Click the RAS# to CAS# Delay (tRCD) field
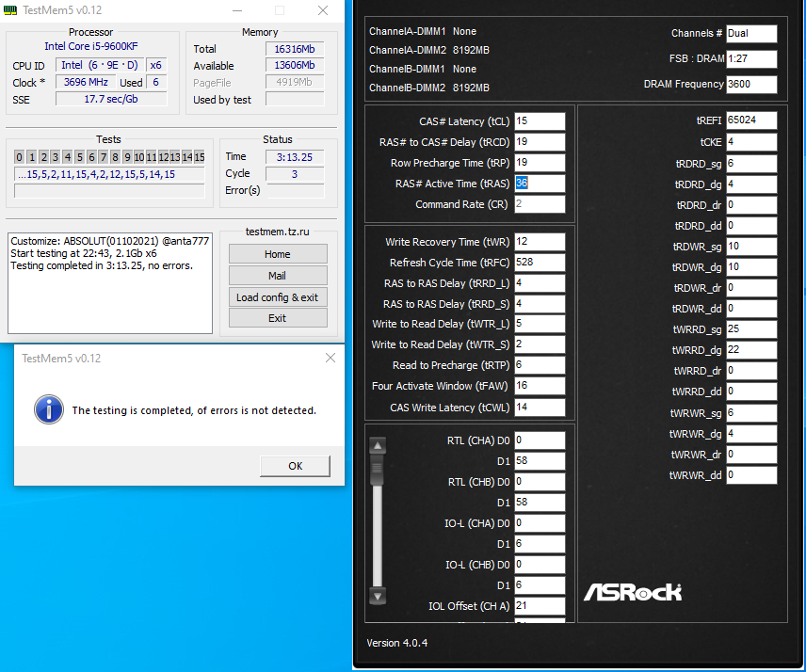806x672 pixels. [540, 142]
